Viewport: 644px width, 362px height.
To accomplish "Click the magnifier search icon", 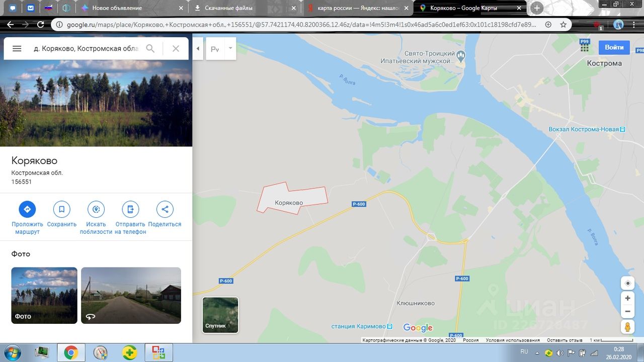I will pyautogui.click(x=150, y=49).
